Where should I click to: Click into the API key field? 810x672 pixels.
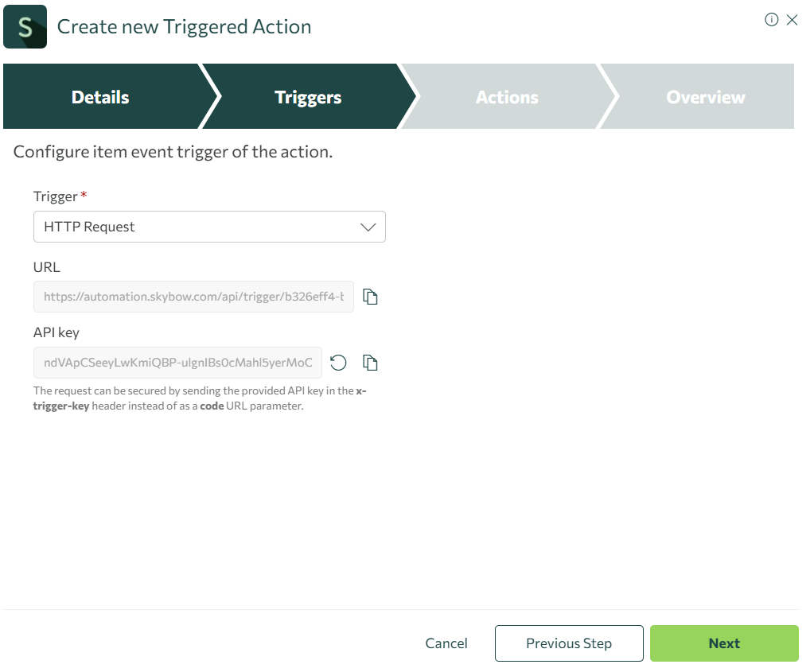click(x=177, y=363)
